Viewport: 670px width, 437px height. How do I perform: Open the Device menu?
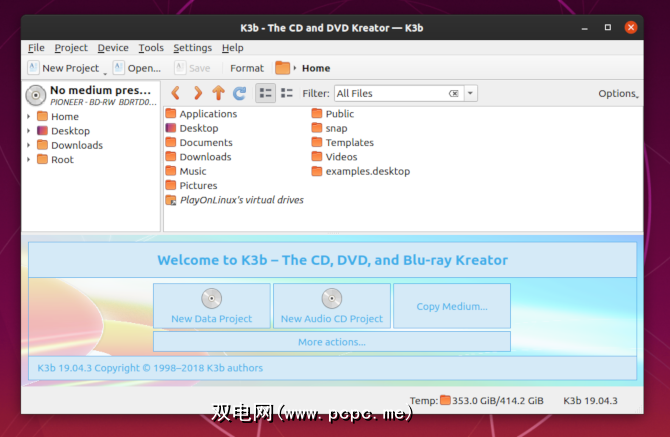pyautogui.click(x=113, y=48)
